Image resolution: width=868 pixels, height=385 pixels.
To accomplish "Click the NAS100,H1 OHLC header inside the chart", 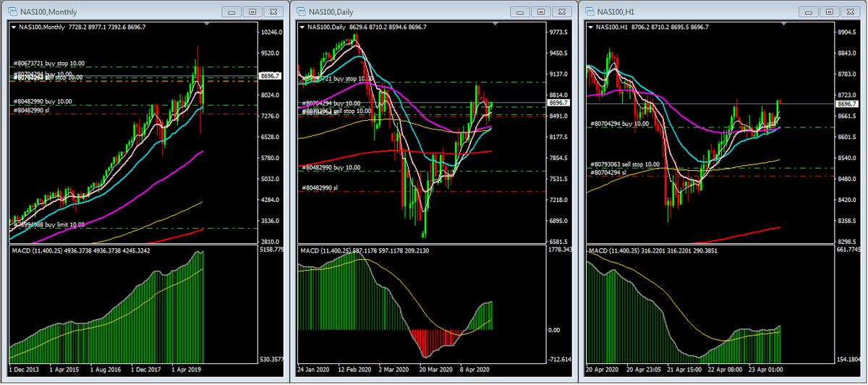I will (x=652, y=27).
